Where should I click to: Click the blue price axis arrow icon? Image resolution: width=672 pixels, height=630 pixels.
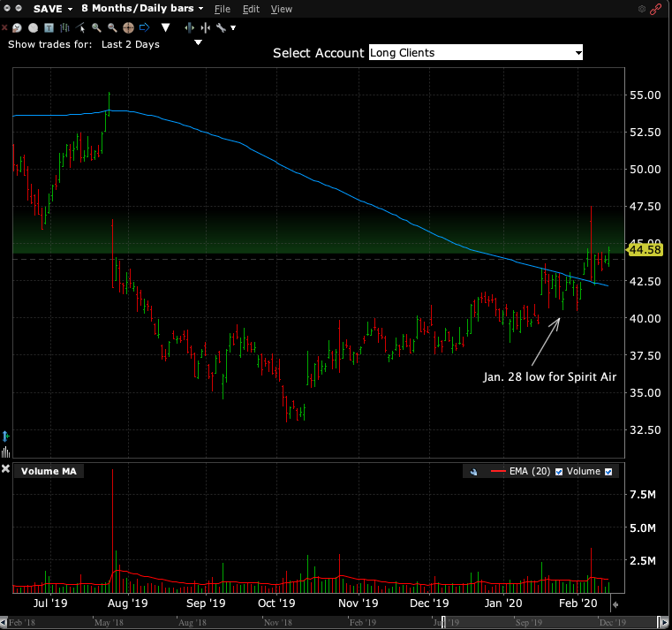click(x=5, y=436)
